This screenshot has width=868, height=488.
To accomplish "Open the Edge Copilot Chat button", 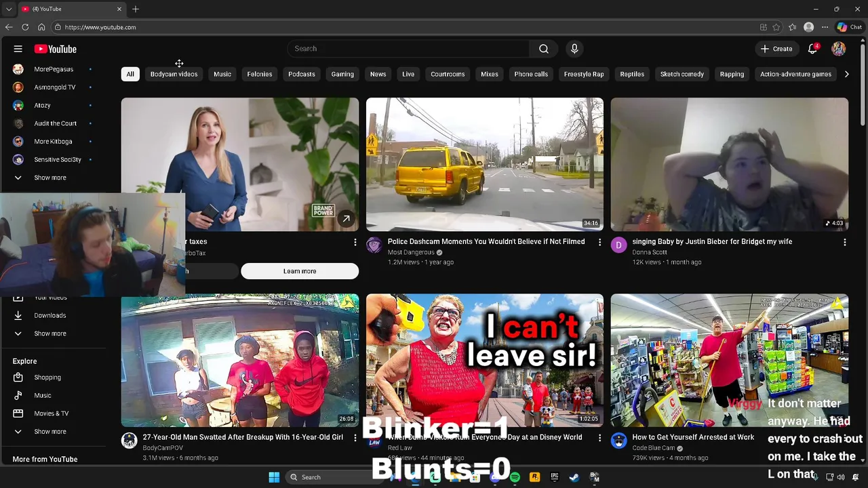I will click(849, 27).
